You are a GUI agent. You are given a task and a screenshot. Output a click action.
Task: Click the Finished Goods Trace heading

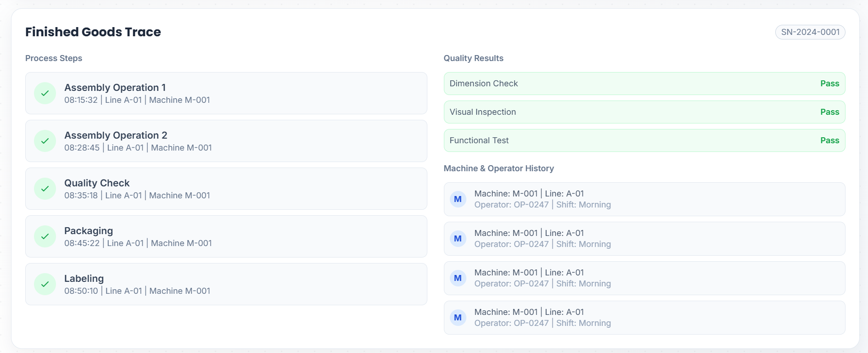click(x=93, y=32)
